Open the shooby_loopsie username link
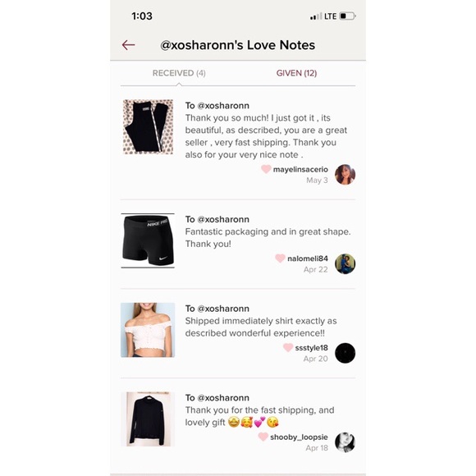This screenshot has height=476, width=476. coord(299,437)
